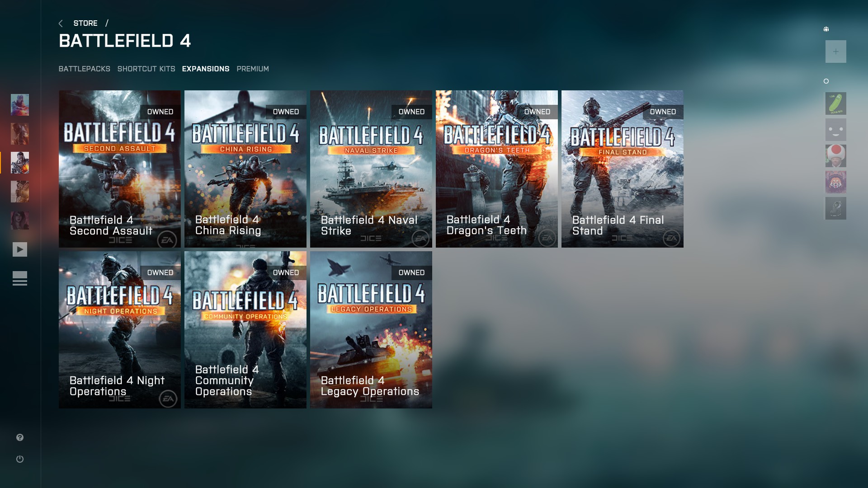Open the Battlefield 4 China Rising card
The image size is (868, 488).
(245, 169)
